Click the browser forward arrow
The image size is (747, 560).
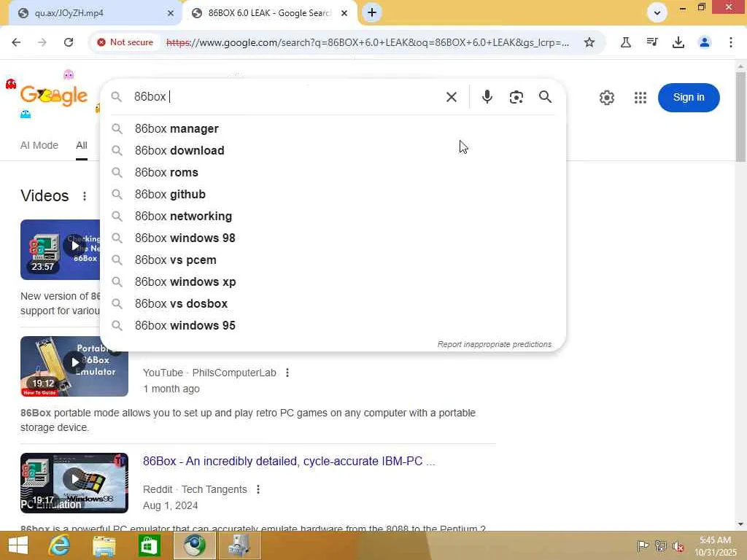(x=42, y=42)
